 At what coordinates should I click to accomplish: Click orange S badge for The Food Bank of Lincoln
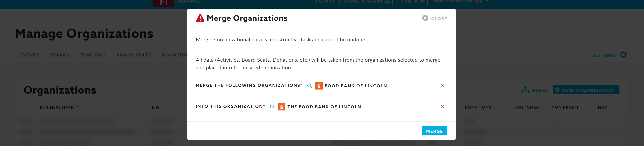pyautogui.click(x=281, y=107)
